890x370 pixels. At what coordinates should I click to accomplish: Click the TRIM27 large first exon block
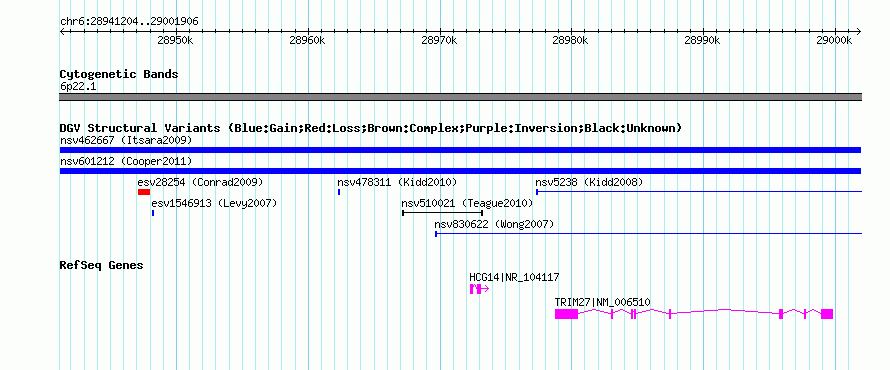tap(566, 314)
